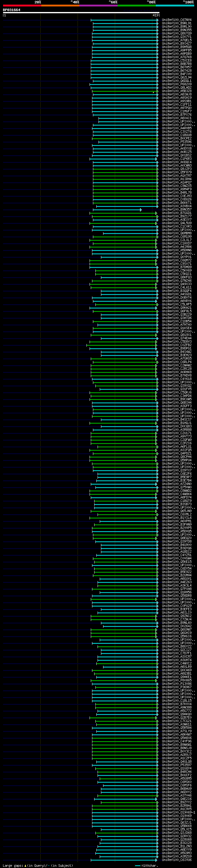
Task: Open hit UniRef100_B9RL91
Action: [x=176, y=23]
